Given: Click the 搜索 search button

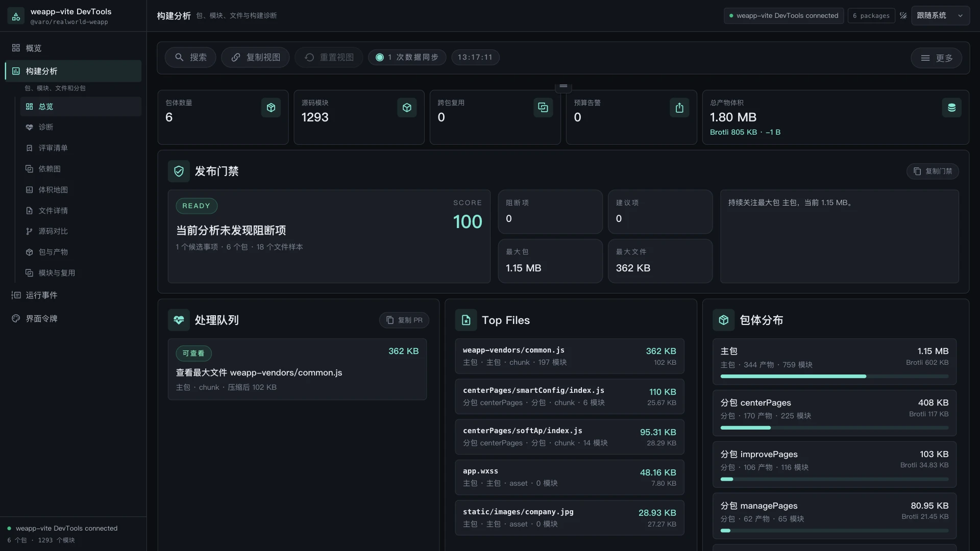Looking at the screenshot, I should coord(190,57).
